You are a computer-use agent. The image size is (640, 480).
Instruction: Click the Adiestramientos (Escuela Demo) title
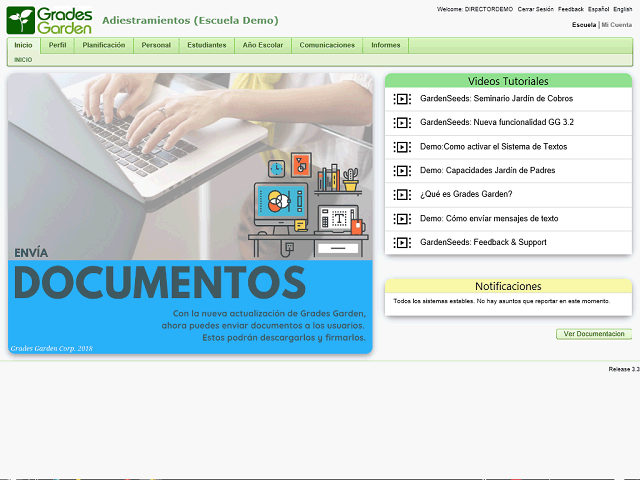click(190, 20)
